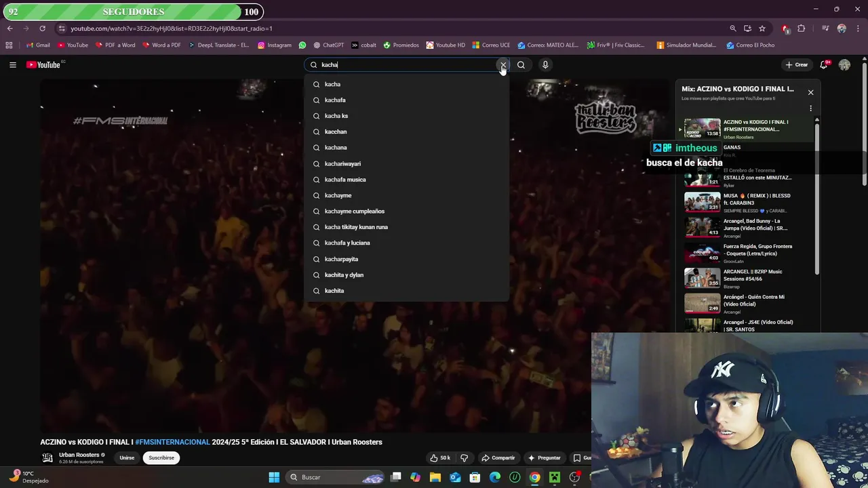Open the Windows Start menu
Viewport: 868px width, 488px height.
(274, 477)
